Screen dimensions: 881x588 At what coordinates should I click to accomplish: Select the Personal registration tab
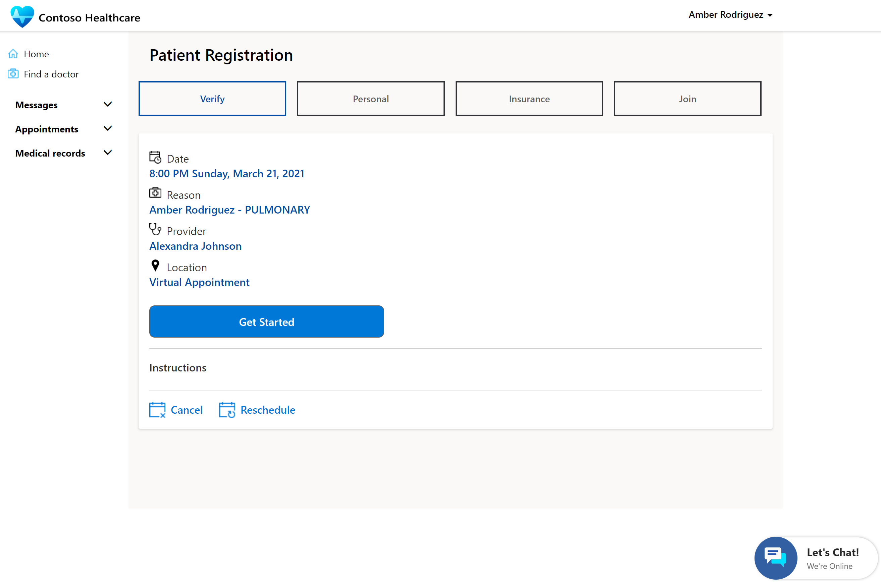pos(370,98)
